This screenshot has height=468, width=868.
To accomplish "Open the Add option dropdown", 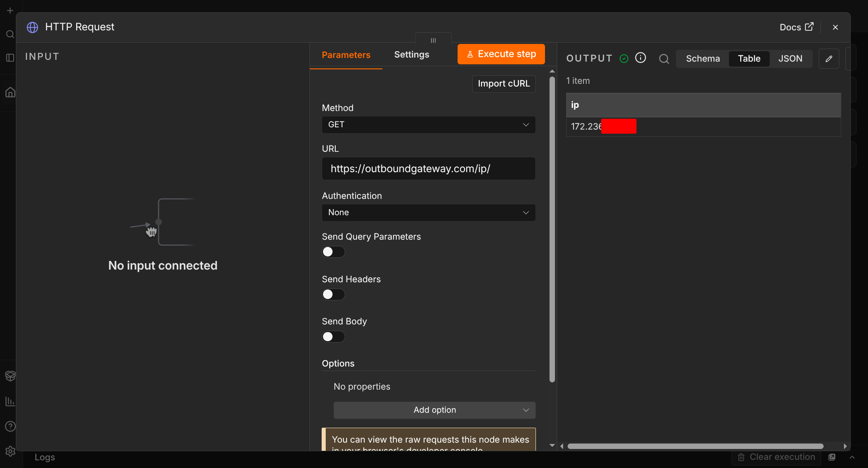I will tap(434, 410).
